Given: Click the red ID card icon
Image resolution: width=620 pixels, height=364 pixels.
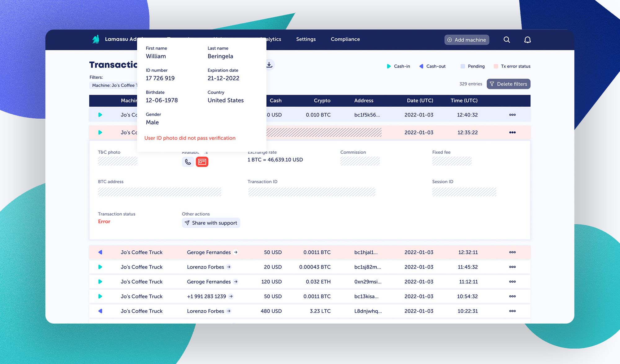Looking at the screenshot, I should [x=202, y=162].
